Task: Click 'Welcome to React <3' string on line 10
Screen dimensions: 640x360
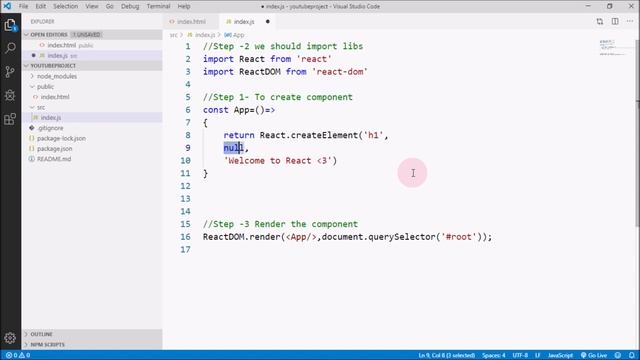Action: 278,161
